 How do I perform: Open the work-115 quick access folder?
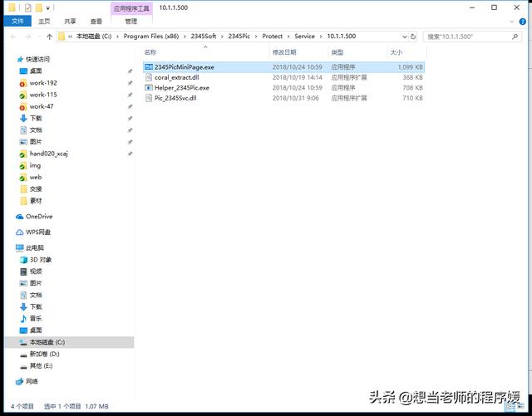click(43, 95)
